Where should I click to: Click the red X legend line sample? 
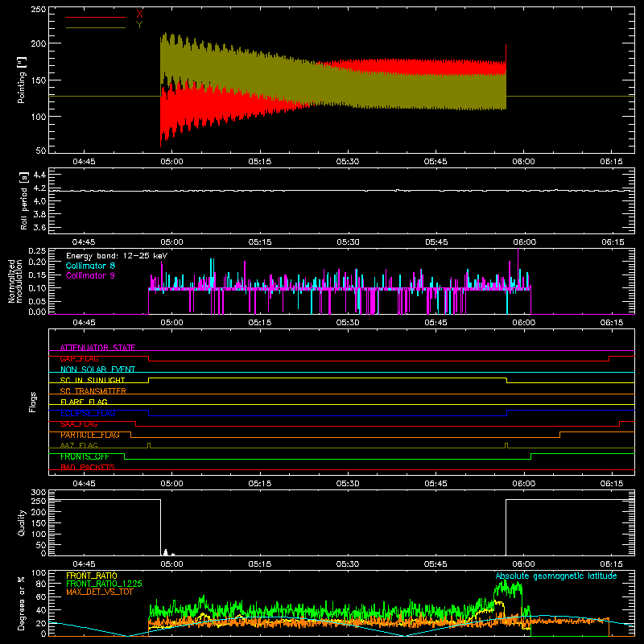(95, 17)
